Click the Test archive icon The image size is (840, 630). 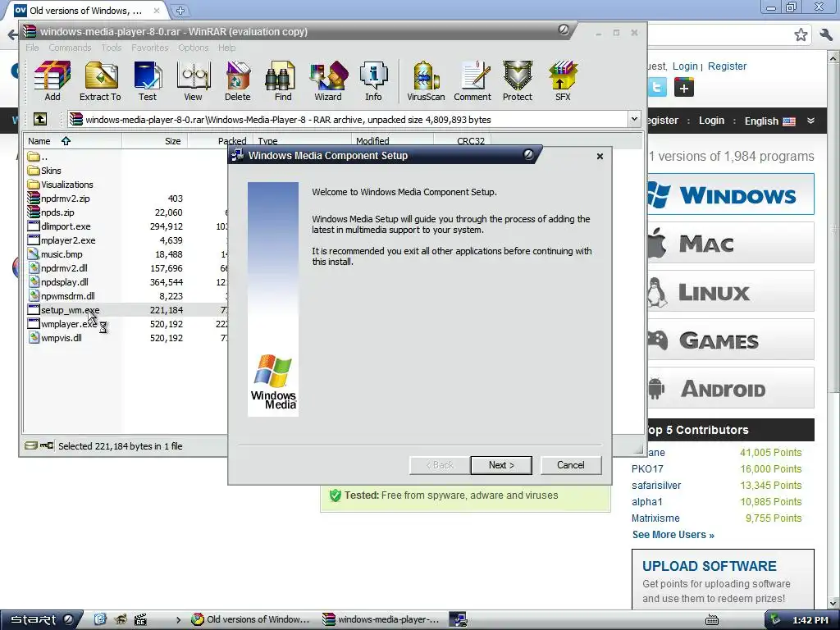[x=148, y=81]
